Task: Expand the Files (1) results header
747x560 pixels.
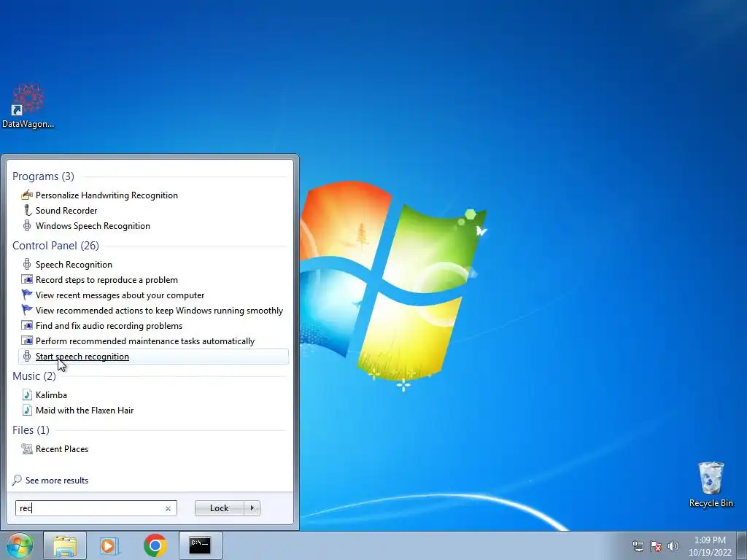Action: (31, 429)
